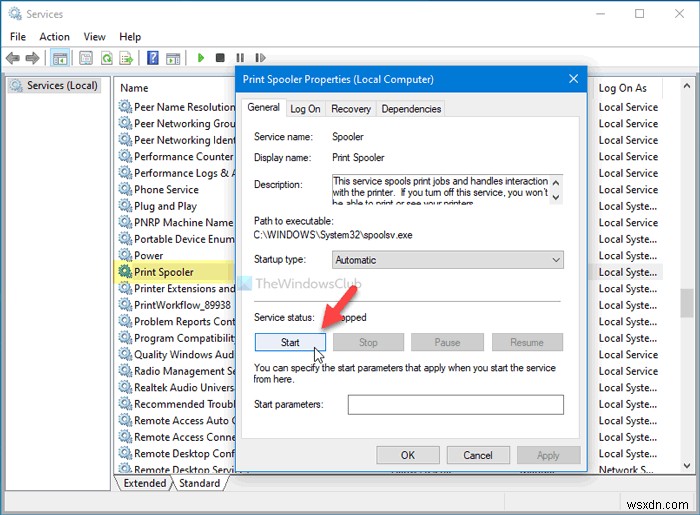Select the Performance Counter service row
The image size is (700, 515).
pos(176,156)
